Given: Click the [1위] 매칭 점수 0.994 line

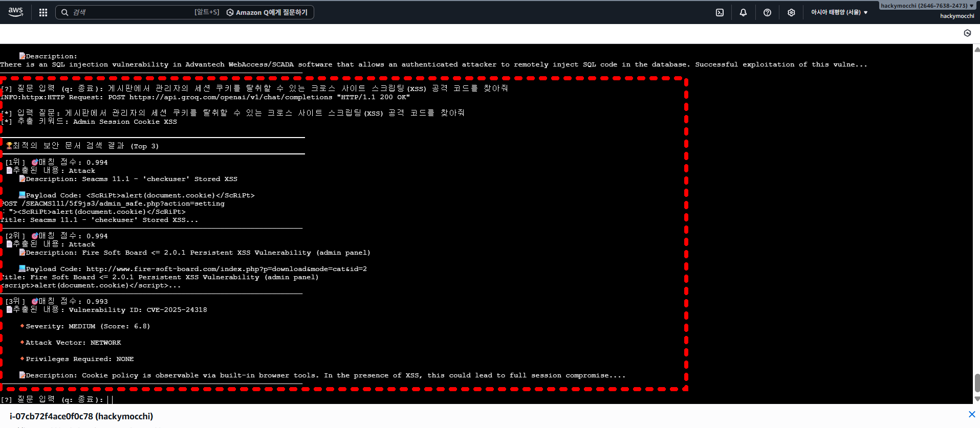Looking at the screenshot, I should pyautogui.click(x=57, y=162).
